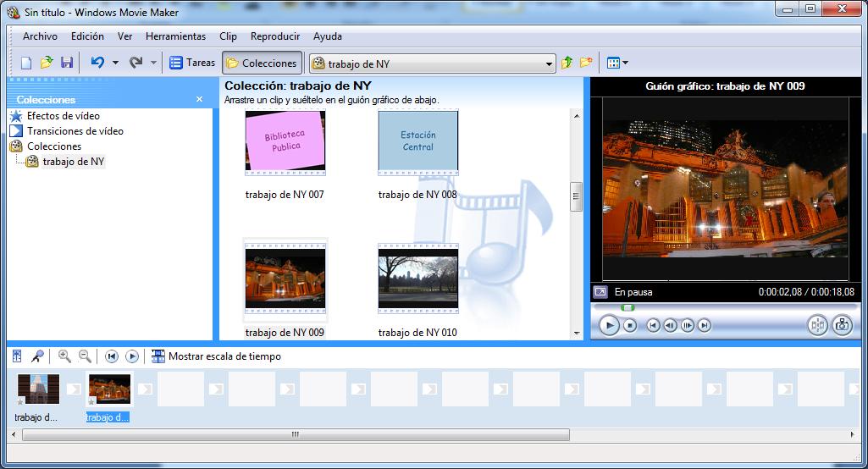The height and width of the screenshot is (469, 868).
Task: Open the undo history dropdown arrow
Action: 115,63
